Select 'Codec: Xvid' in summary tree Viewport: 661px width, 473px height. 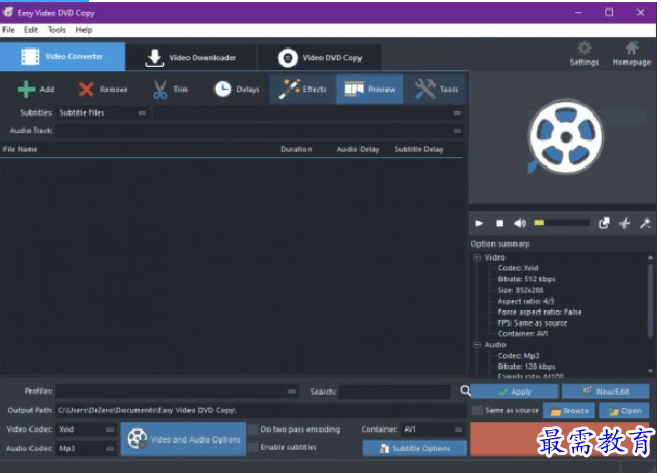click(518, 268)
